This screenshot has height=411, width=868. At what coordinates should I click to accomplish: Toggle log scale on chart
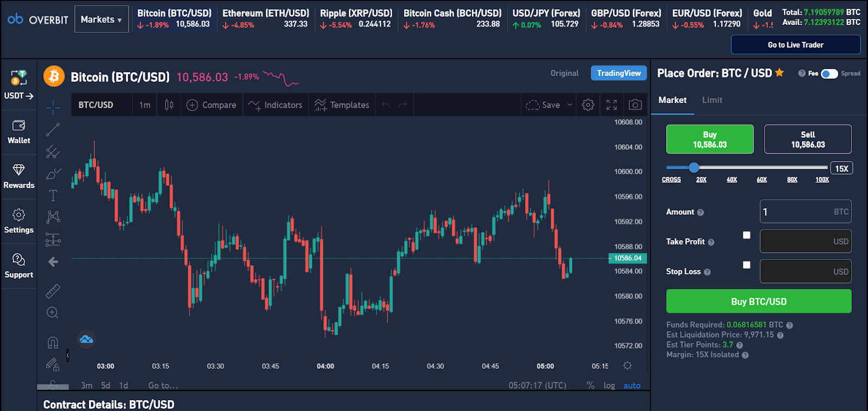click(609, 385)
